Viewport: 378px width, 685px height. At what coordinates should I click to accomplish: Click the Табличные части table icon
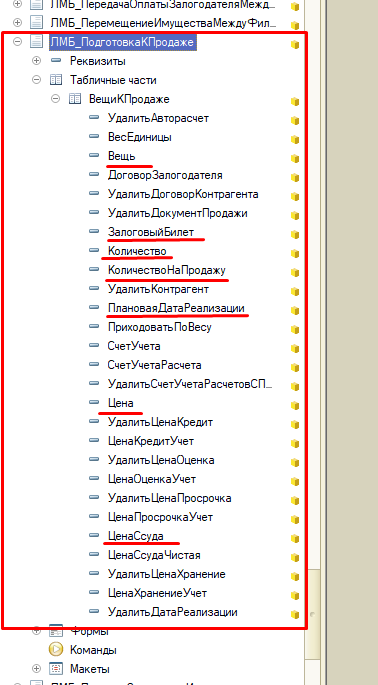point(56,80)
